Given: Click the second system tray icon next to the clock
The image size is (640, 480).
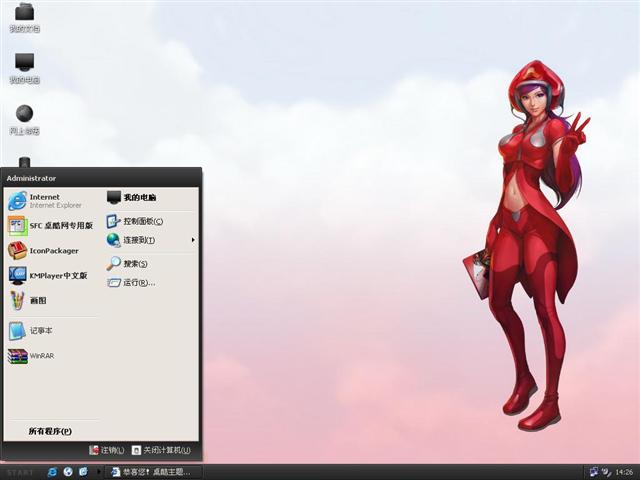Looking at the screenshot, I should (607, 472).
